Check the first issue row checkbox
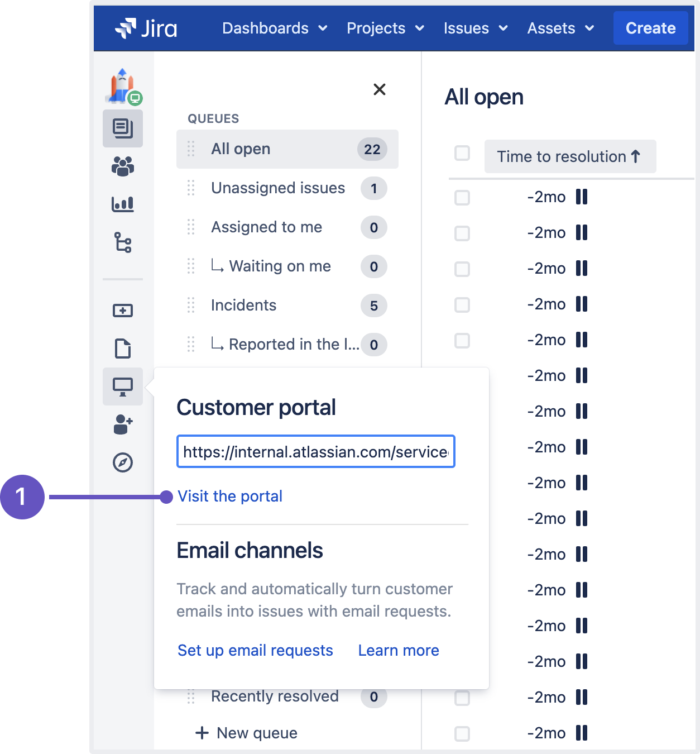 tap(462, 197)
